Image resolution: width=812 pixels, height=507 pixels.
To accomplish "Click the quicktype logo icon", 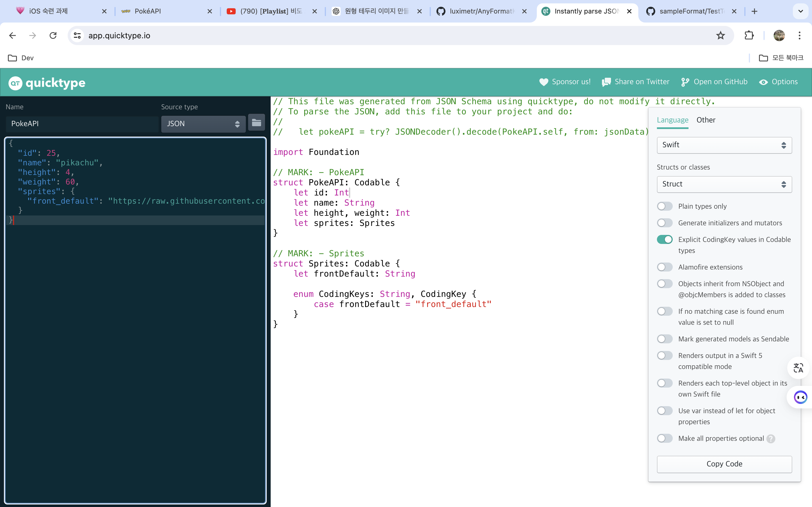I will (x=15, y=83).
